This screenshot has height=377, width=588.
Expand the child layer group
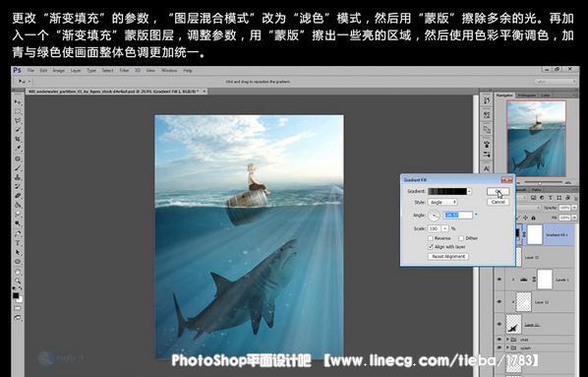coord(507,340)
